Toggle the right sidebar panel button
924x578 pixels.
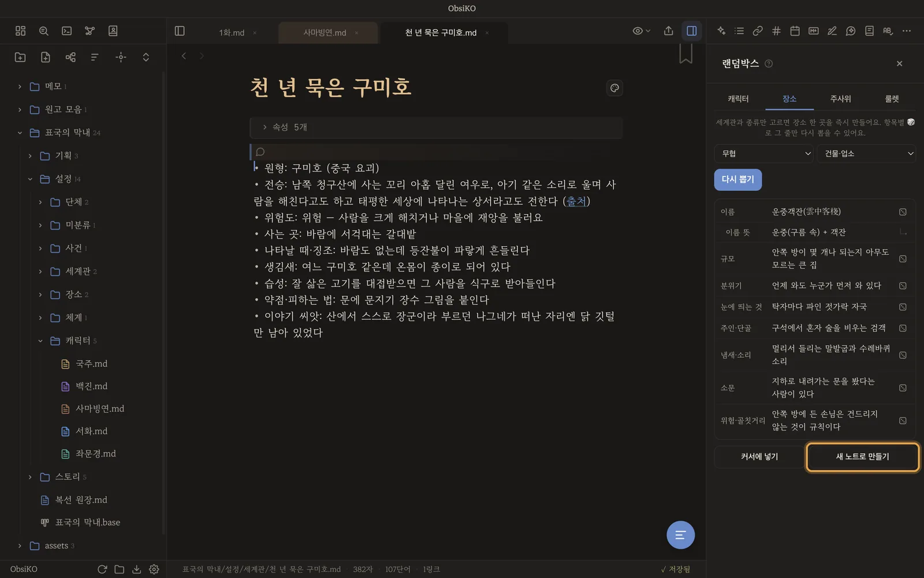(x=691, y=31)
